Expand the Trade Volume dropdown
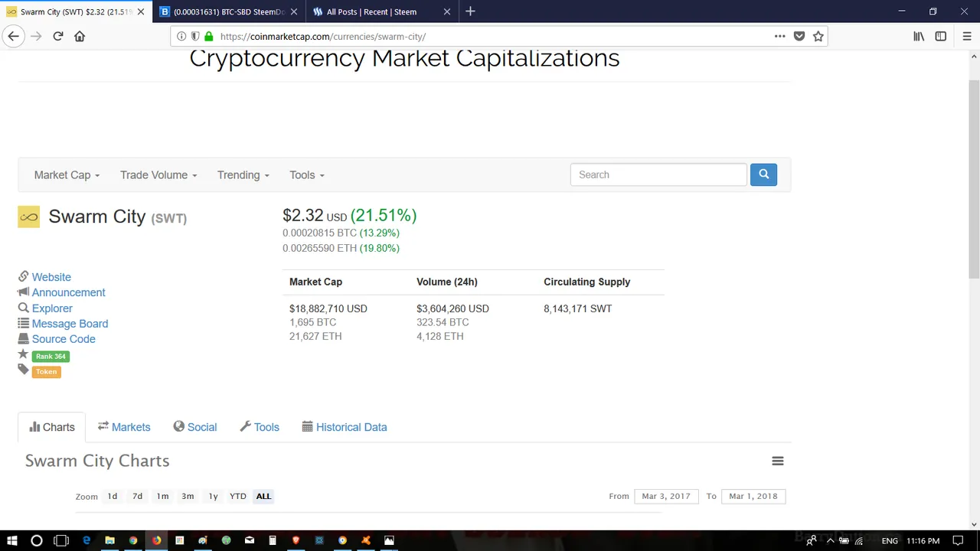Viewport: 980px width, 551px height. [158, 174]
